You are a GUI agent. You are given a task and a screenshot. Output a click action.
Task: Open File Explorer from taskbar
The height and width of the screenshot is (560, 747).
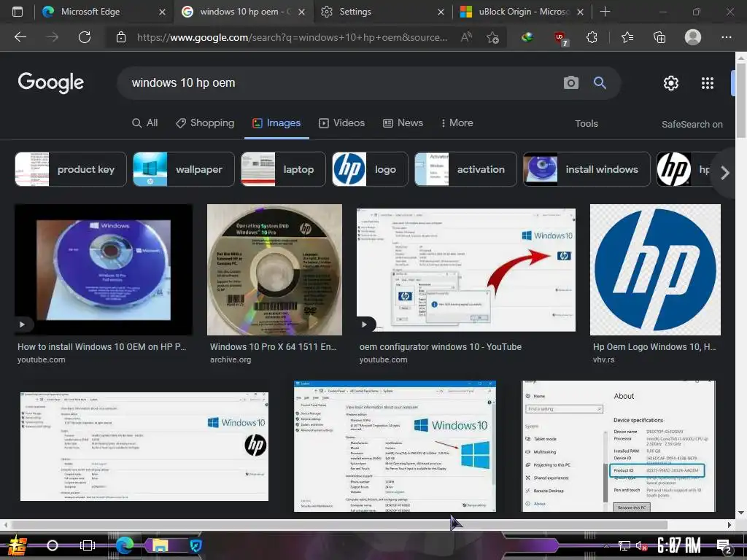pos(160,545)
